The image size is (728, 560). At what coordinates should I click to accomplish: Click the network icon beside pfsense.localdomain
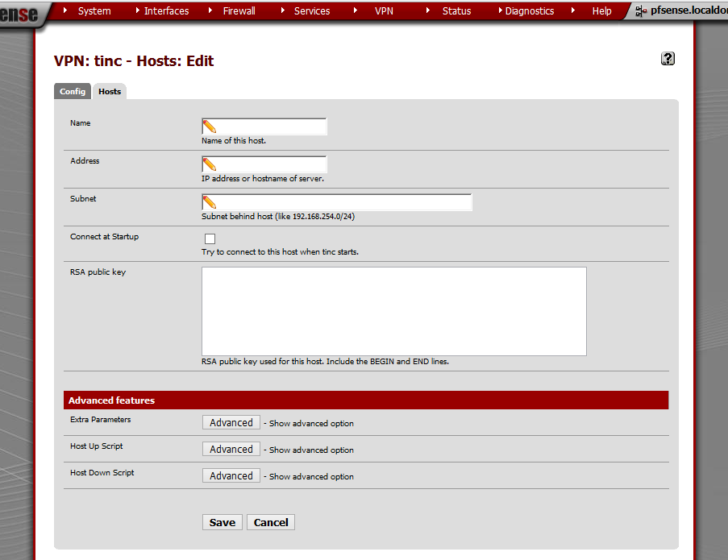point(641,11)
